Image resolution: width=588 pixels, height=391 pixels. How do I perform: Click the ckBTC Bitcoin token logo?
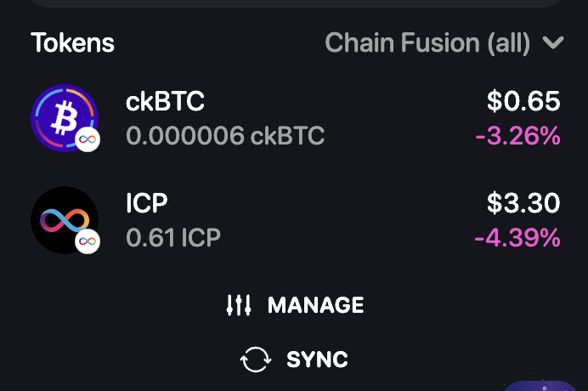click(64, 118)
